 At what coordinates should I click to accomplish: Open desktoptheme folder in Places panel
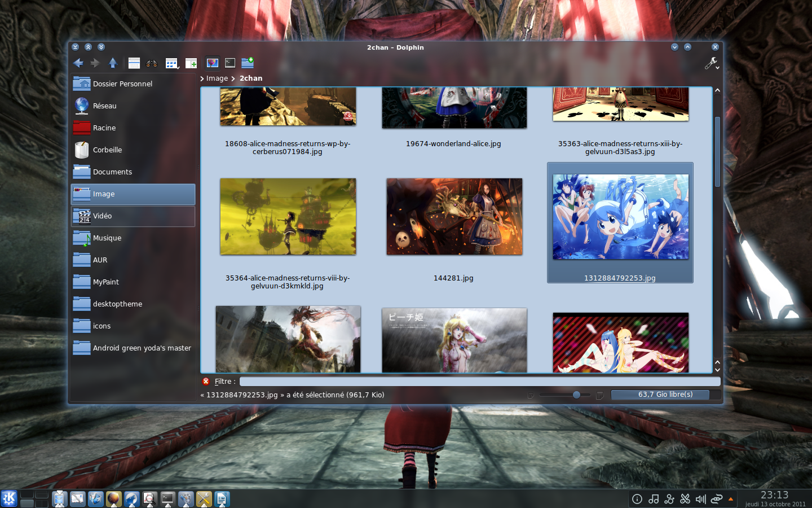click(x=133, y=304)
